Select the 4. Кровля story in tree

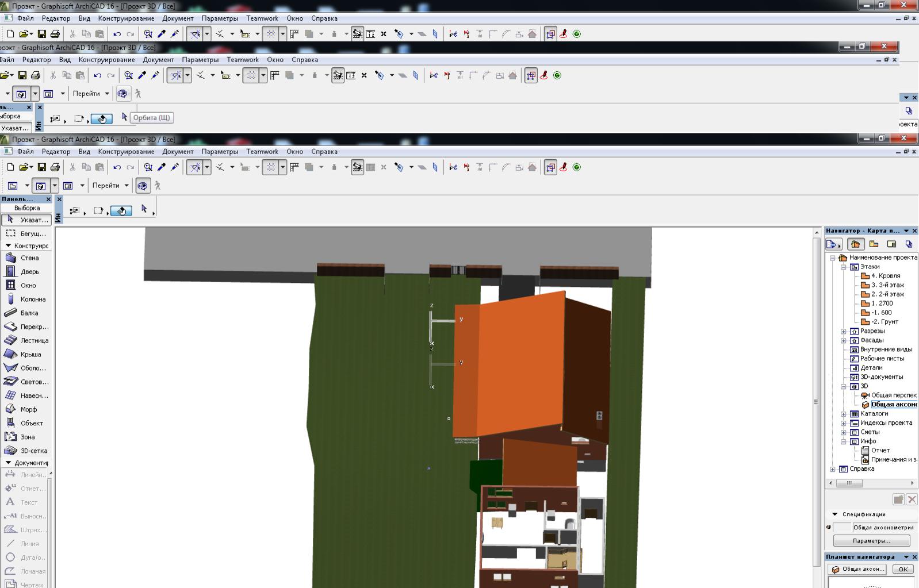coord(885,276)
